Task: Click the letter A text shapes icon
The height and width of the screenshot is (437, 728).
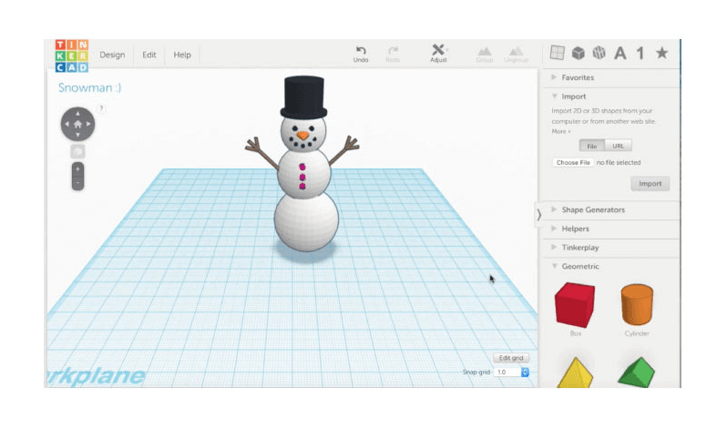Action: coord(620,54)
